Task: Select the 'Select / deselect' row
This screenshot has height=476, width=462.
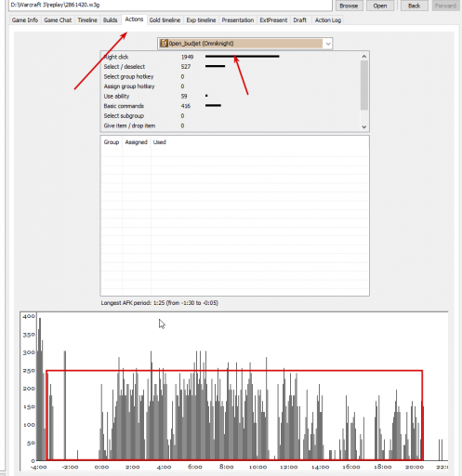Action: click(x=230, y=67)
